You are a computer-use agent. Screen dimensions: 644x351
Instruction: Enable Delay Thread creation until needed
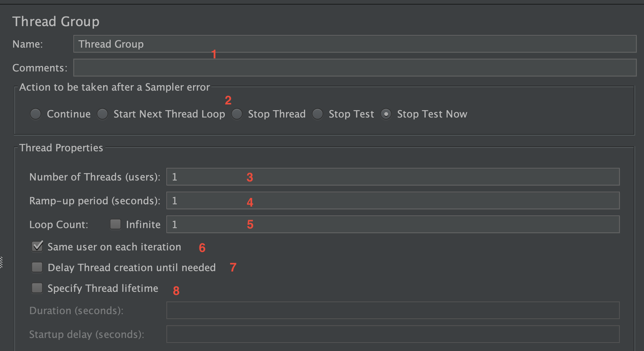37,267
